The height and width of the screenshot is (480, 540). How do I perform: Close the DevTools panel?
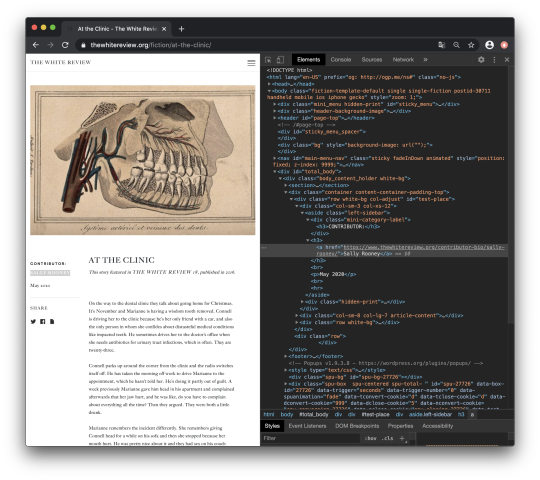coord(507,60)
